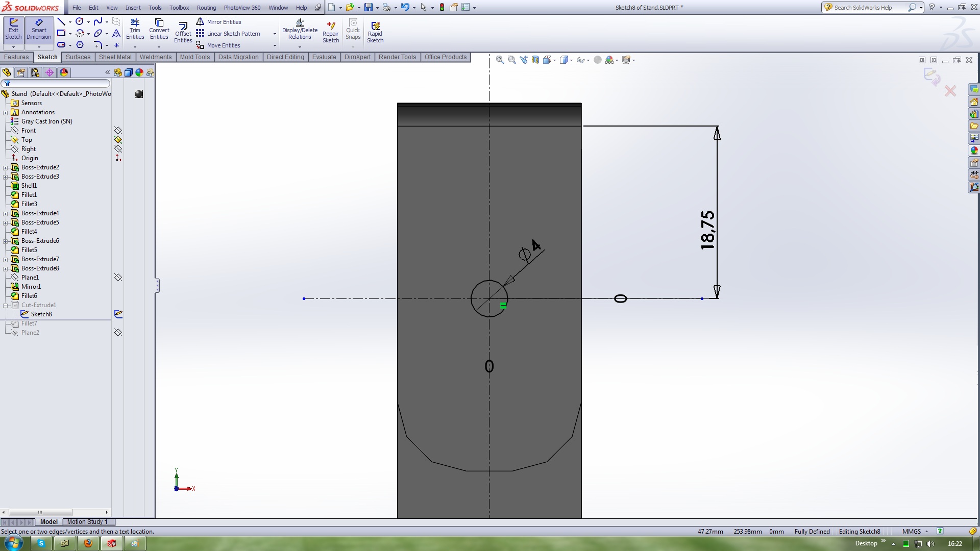Open the DimXpertManager tab
980x551 pixels.
coord(50,72)
